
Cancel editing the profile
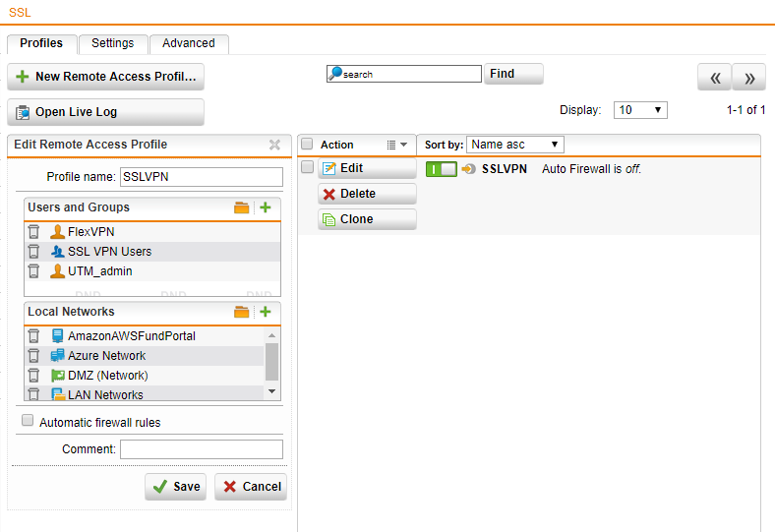click(x=251, y=487)
